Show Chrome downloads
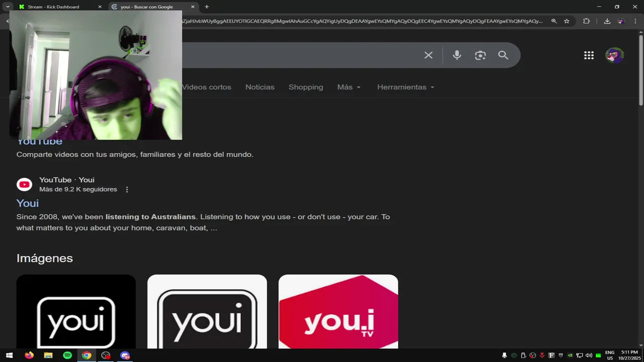 607,21
